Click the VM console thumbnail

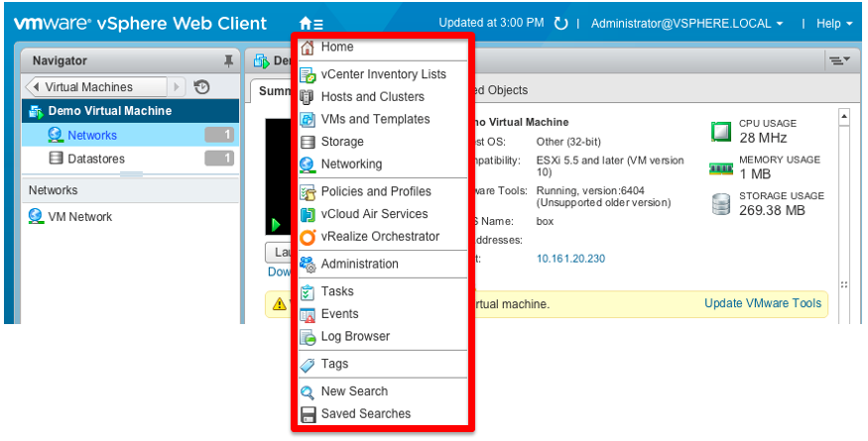[x=279, y=177]
